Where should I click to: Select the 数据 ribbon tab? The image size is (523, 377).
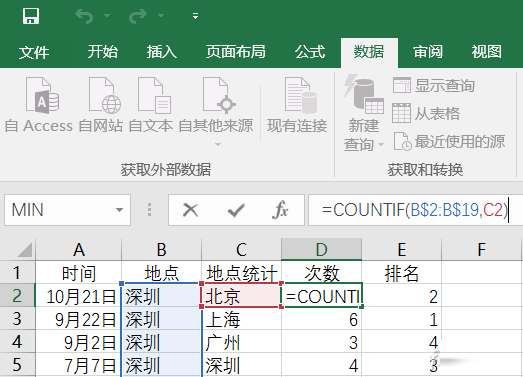click(x=369, y=52)
